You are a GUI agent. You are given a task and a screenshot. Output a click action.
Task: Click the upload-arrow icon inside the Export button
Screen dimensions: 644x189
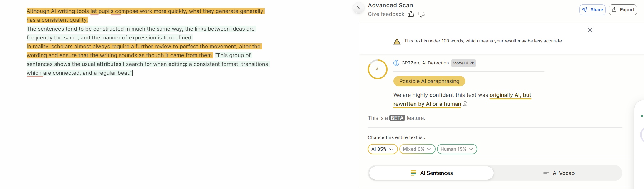coord(614,9)
